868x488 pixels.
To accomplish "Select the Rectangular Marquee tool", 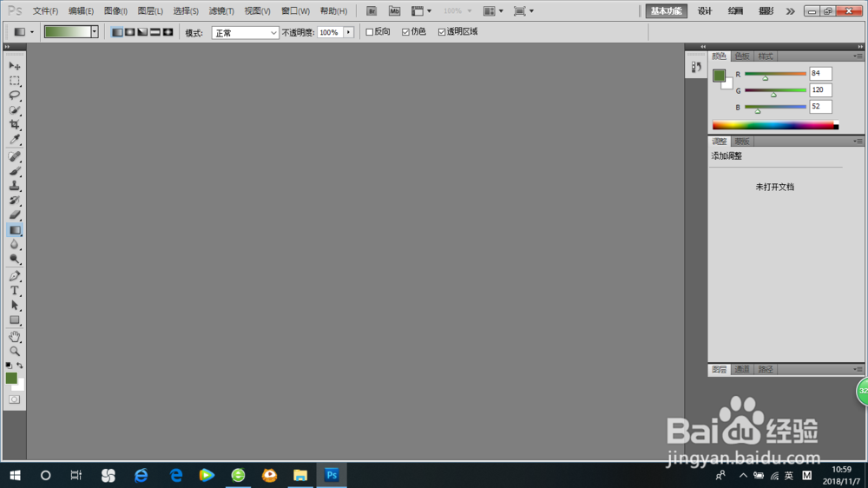I will (x=15, y=81).
